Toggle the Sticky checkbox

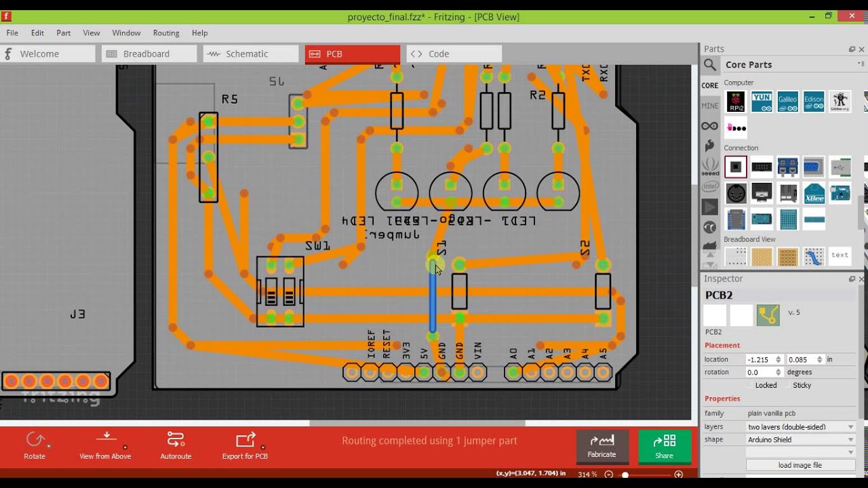tap(796, 385)
